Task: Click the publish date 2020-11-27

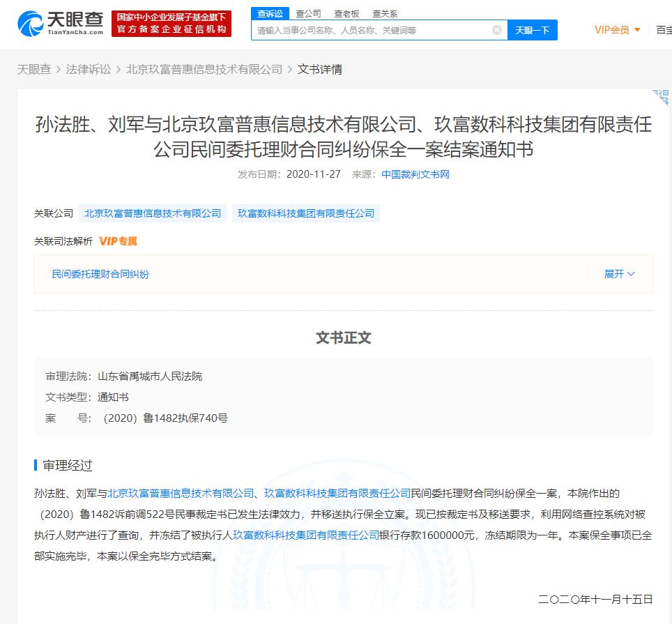Action: click(313, 174)
